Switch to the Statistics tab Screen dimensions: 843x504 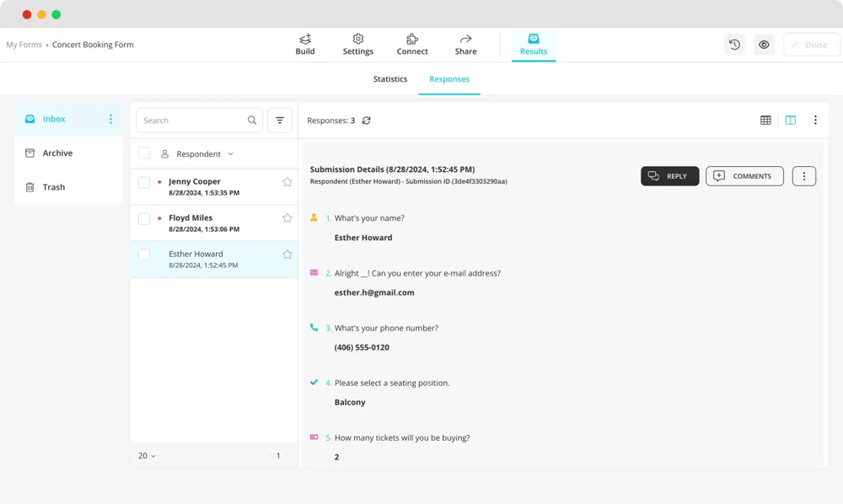pos(390,79)
